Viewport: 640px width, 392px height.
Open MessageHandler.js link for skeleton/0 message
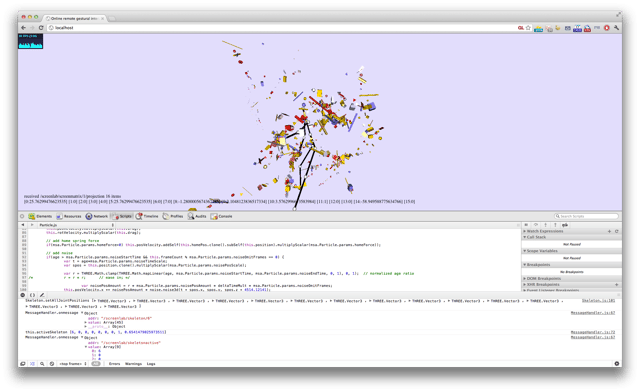point(593,313)
